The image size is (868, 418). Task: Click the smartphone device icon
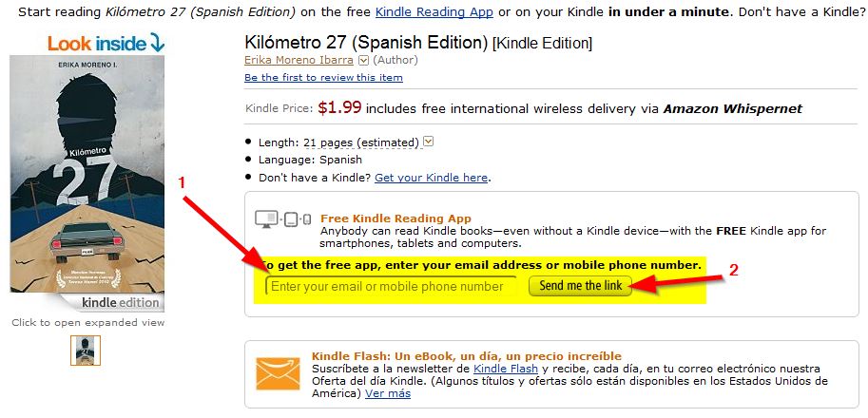(x=307, y=220)
